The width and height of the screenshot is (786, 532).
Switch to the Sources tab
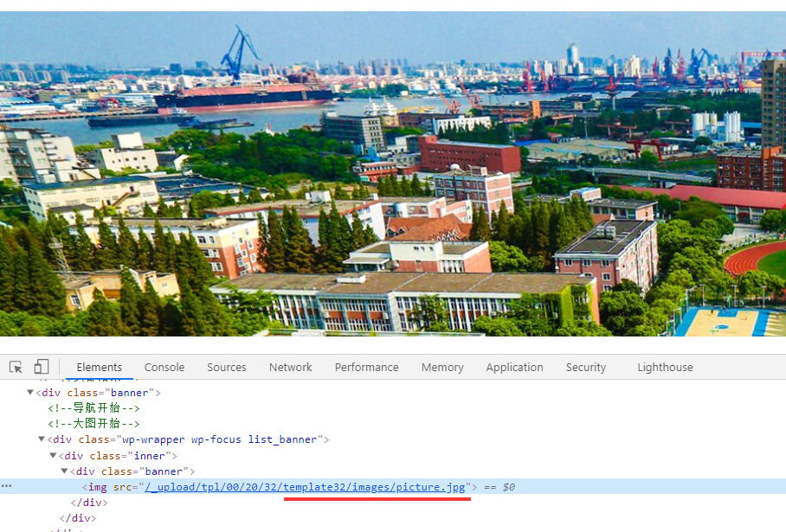pyautogui.click(x=227, y=367)
